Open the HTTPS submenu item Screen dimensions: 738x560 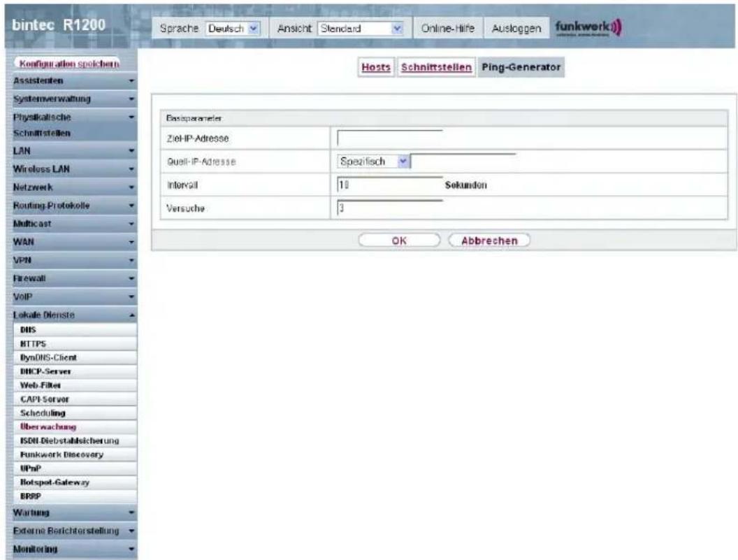(75, 344)
